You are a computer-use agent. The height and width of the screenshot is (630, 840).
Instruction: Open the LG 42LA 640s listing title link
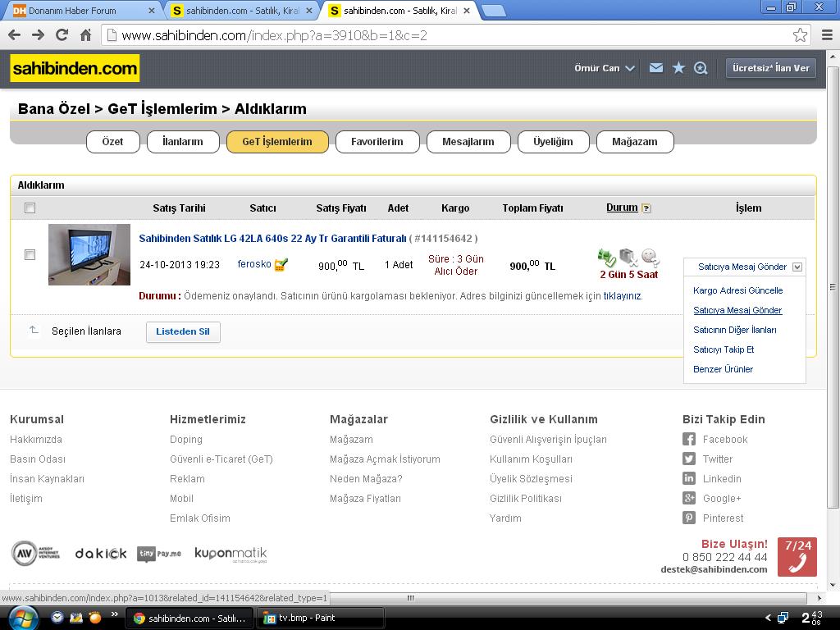[272, 239]
